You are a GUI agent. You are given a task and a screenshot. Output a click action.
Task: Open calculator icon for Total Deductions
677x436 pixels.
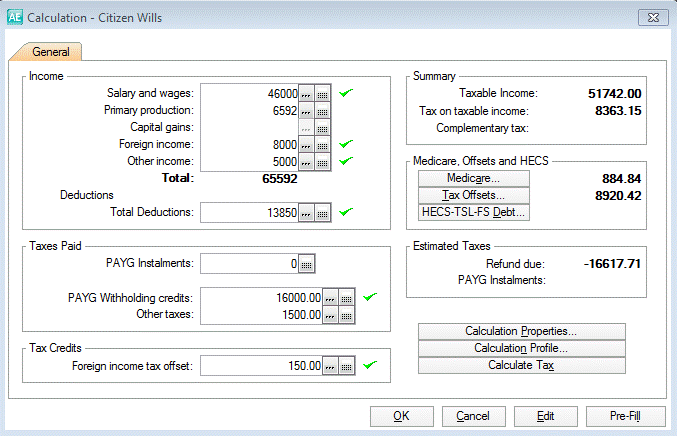(x=322, y=213)
